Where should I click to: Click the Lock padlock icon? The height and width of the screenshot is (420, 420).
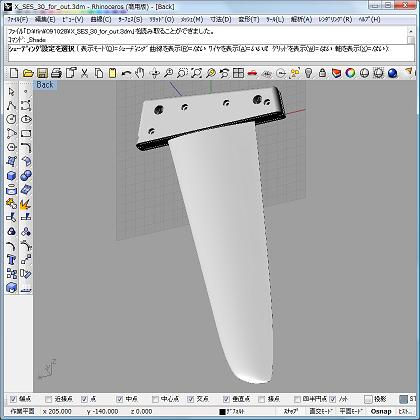(322, 73)
